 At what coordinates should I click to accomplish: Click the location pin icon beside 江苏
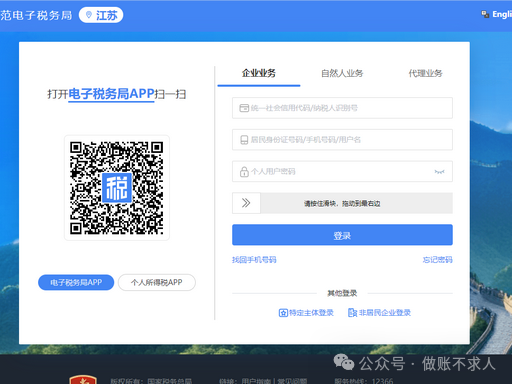(x=89, y=15)
